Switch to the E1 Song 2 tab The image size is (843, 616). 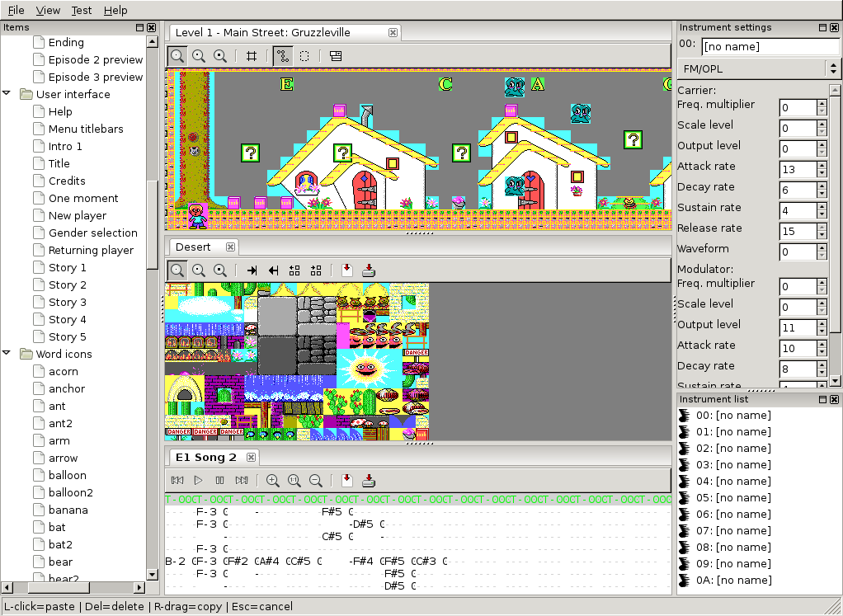tap(206, 458)
